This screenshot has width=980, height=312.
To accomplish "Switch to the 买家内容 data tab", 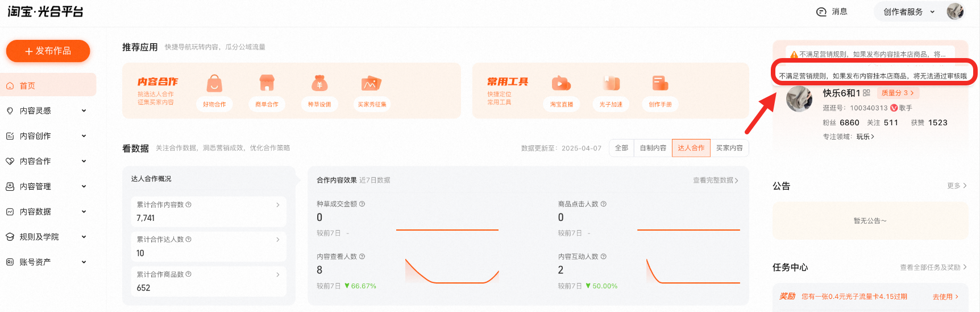I will [x=729, y=148].
